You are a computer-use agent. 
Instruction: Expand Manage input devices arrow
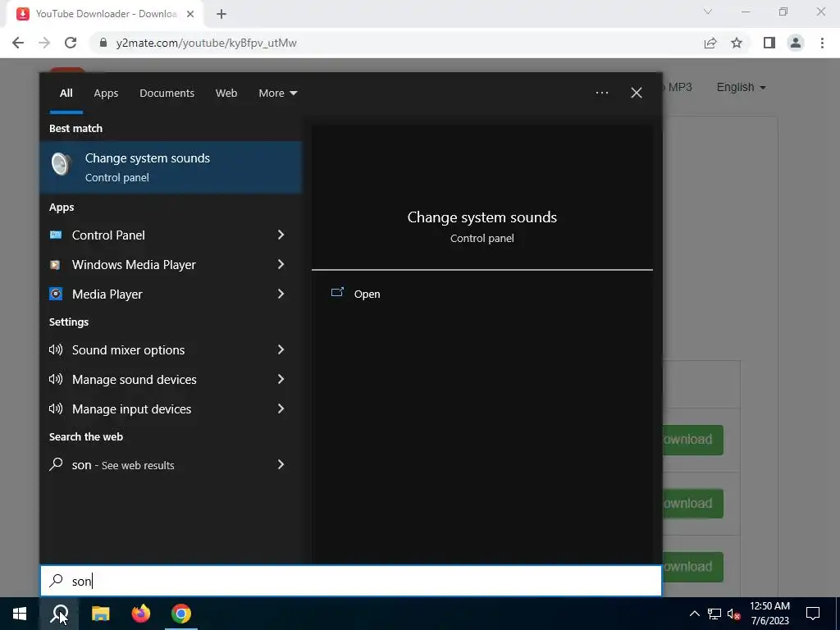[281, 409]
